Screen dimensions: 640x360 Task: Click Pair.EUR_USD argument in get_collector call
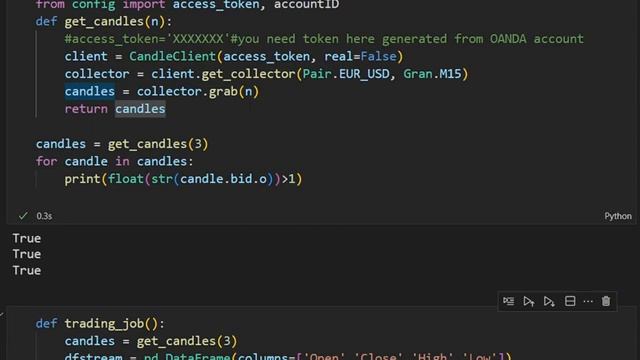click(346, 74)
